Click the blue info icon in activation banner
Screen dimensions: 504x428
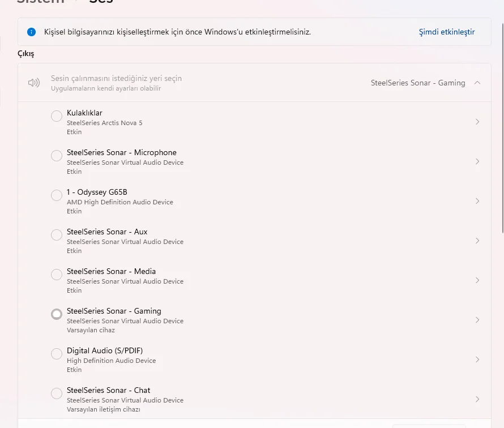click(x=32, y=32)
